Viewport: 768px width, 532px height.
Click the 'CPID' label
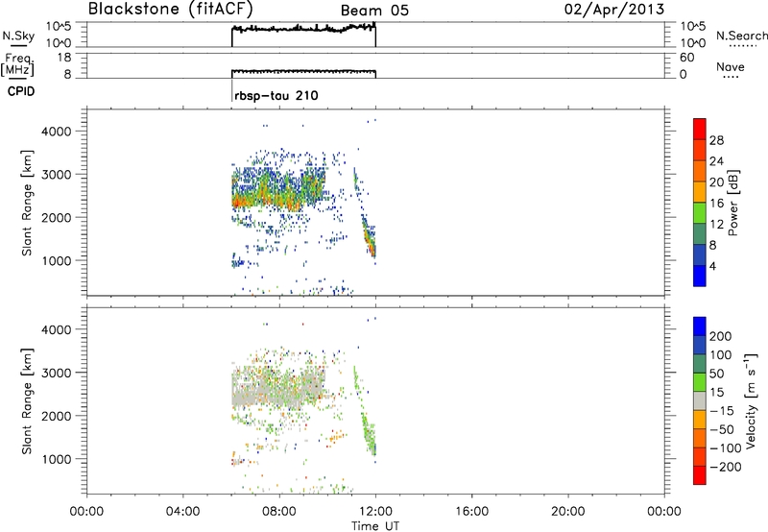click(21, 91)
